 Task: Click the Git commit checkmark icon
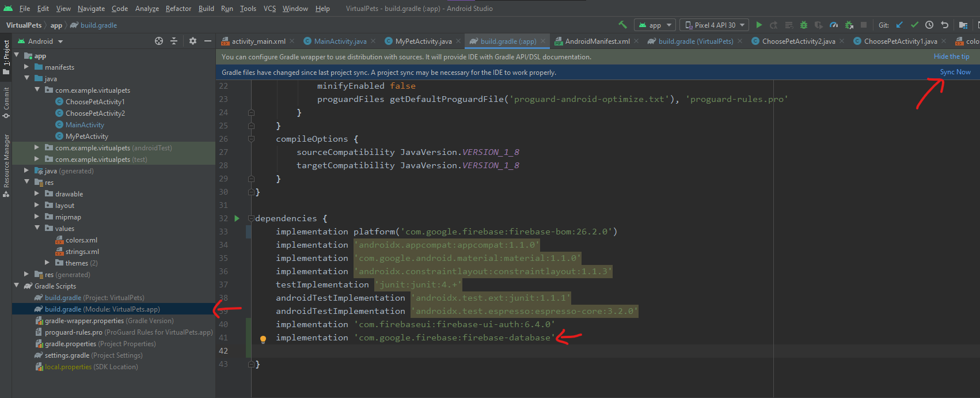(x=914, y=25)
